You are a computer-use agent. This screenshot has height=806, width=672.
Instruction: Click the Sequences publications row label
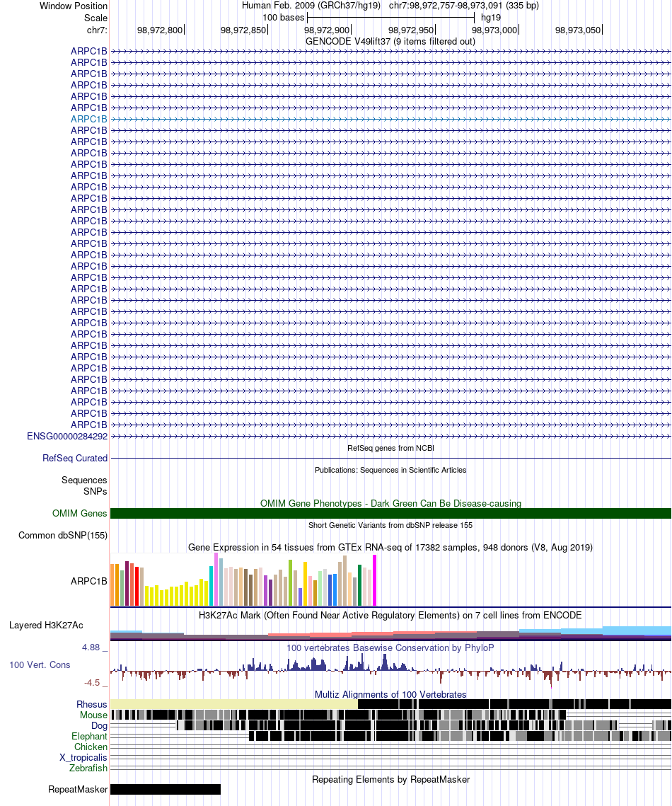(x=84, y=480)
